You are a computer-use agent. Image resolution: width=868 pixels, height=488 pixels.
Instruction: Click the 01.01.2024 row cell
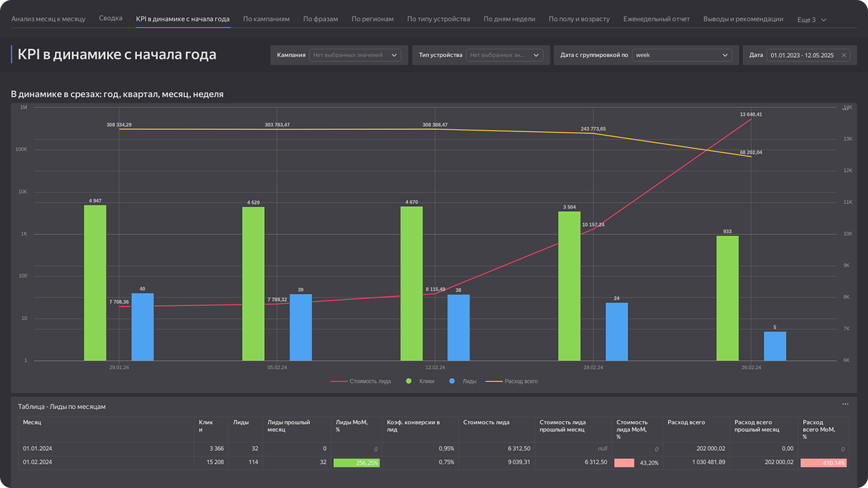tap(106, 449)
